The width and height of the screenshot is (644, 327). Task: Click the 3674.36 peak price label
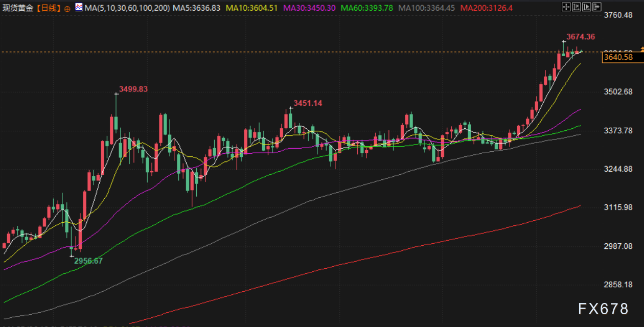(581, 37)
